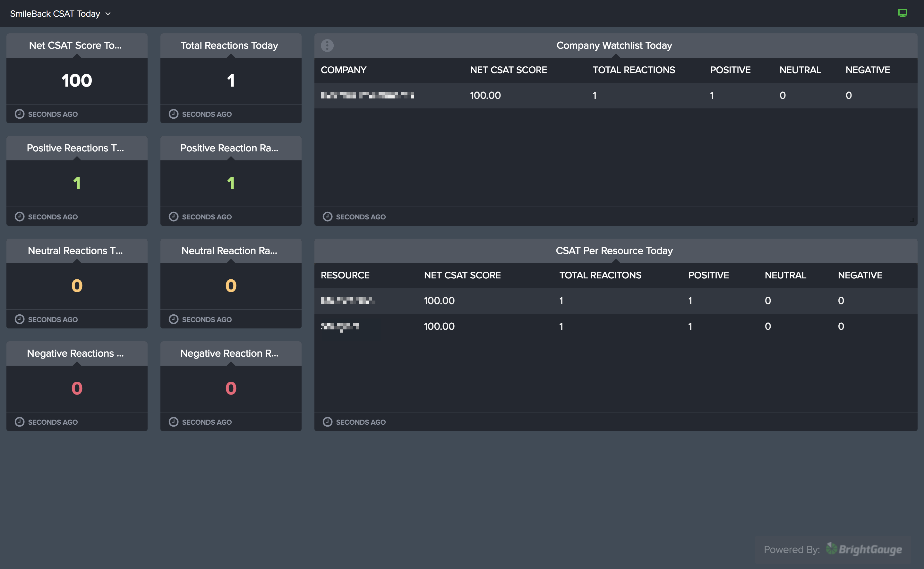This screenshot has width=924, height=569.
Task: Click the clock icon under Net CSAT Score
Action: click(x=20, y=114)
